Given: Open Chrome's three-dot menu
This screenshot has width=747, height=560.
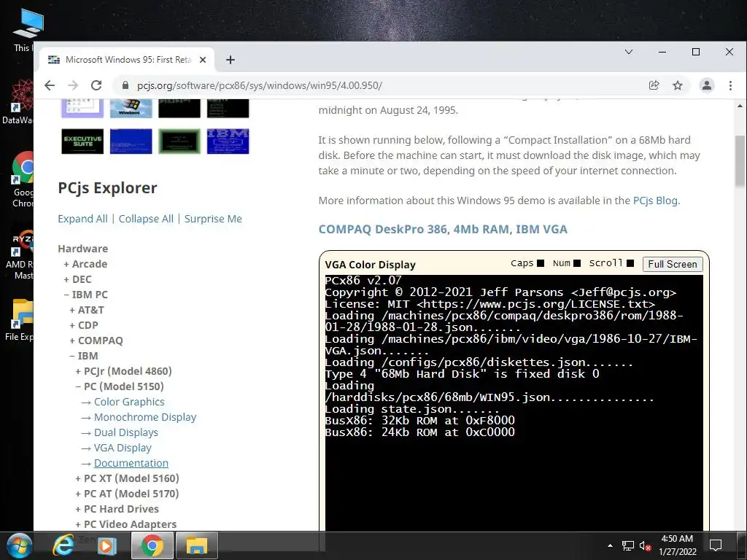Looking at the screenshot, I should pyautogui.click(x=730, y=85).
